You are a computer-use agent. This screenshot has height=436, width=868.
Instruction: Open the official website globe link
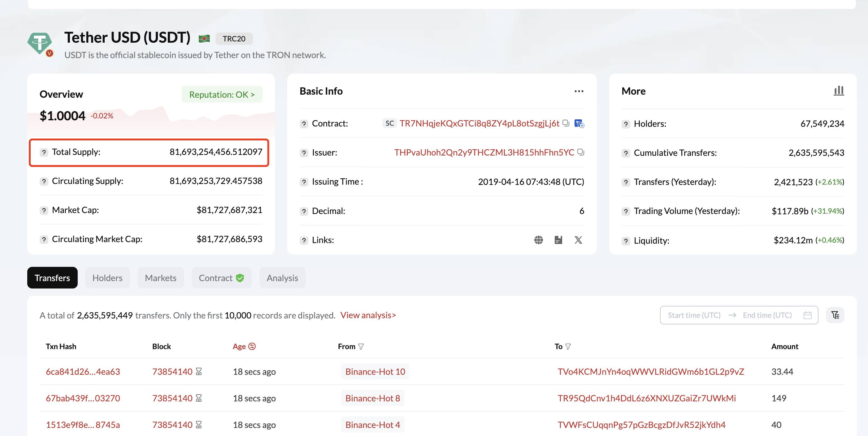coord(538,240)
